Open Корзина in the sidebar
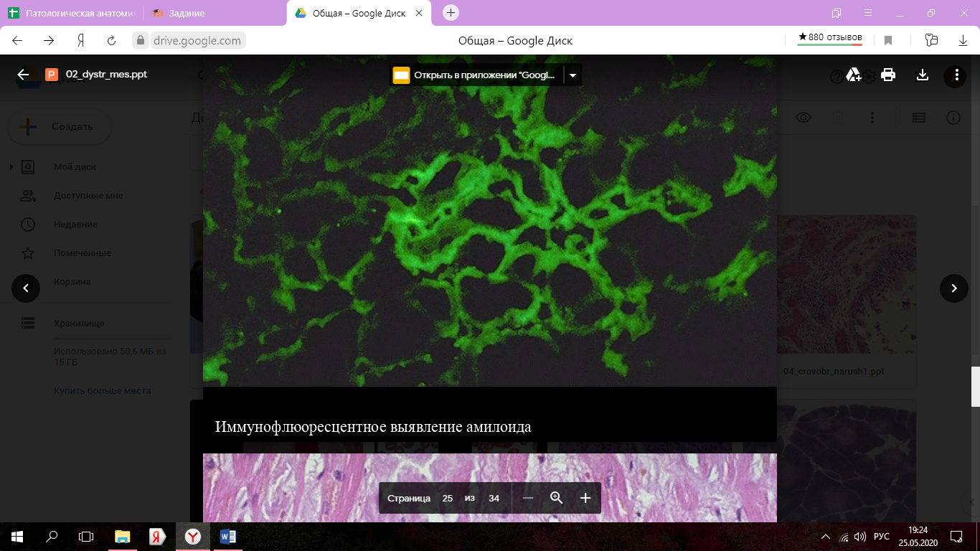The height and width of the screenshot is (551, 980). (x=72, y=282)
